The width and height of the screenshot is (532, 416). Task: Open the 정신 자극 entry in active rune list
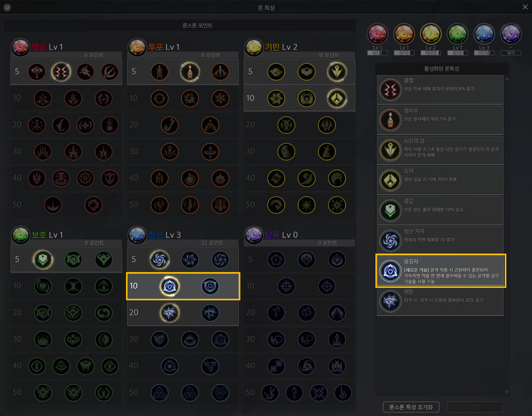tap(440, 240)
